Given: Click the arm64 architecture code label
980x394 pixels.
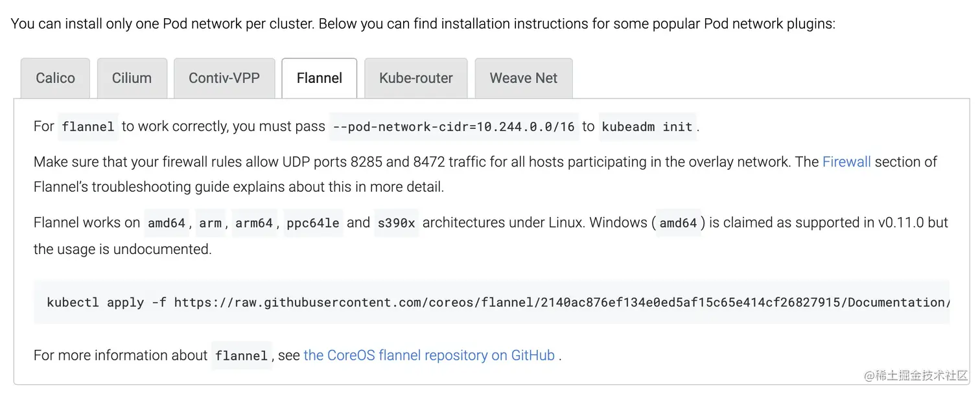Looking at the screenshot, I should 254,223.
